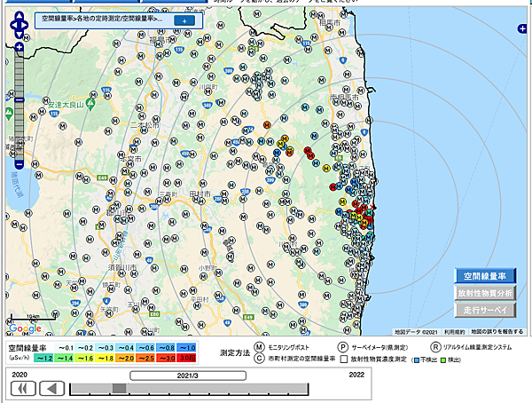Pan the map right with the arrow control
The image size is (532, 403).
point(26,25)
